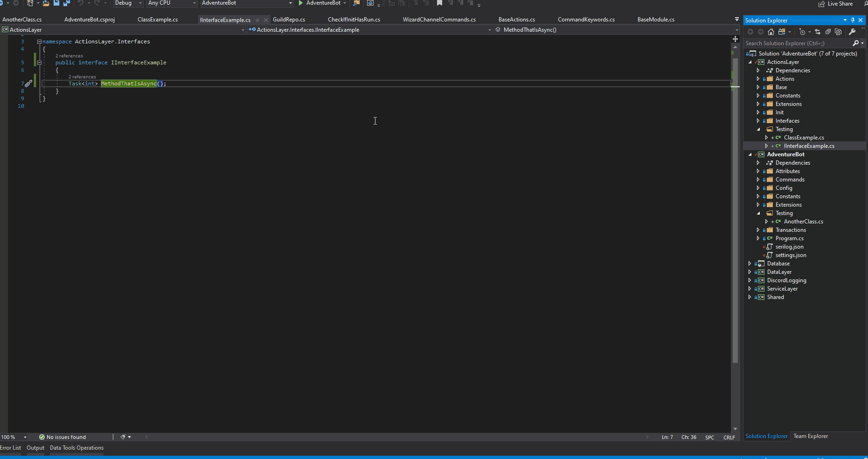Expand the Interfaces folder in ActionsLayer

758,121
